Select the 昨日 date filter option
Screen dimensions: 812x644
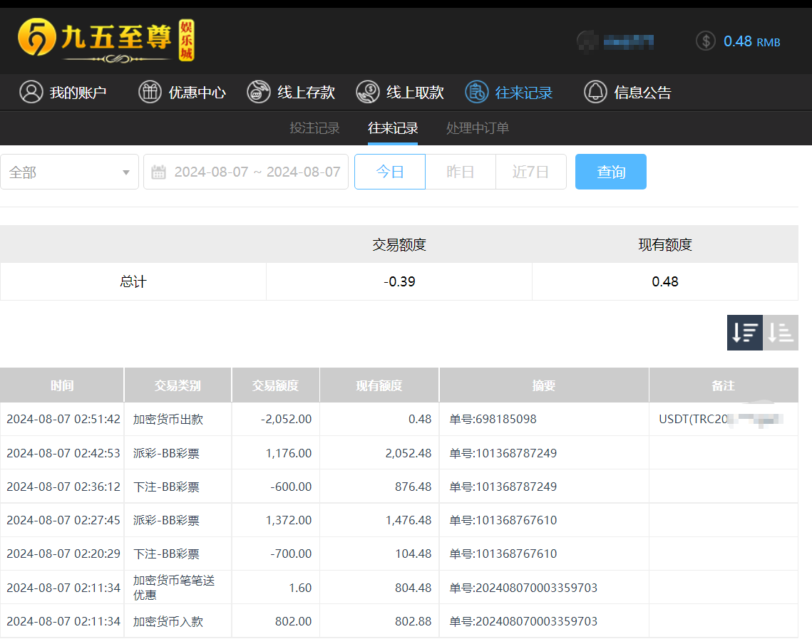coord(460,171)
